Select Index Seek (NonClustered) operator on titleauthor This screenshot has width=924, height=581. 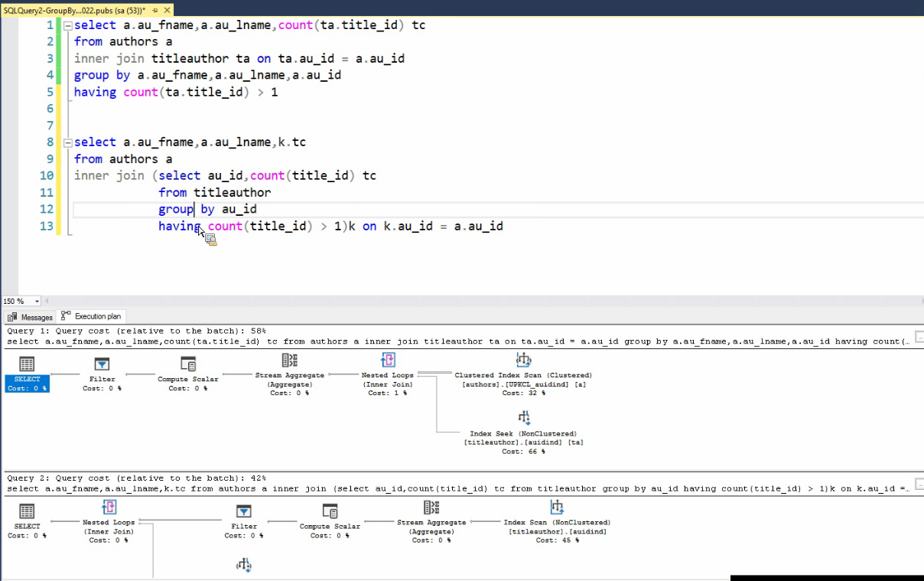click(x=524, y=432)
